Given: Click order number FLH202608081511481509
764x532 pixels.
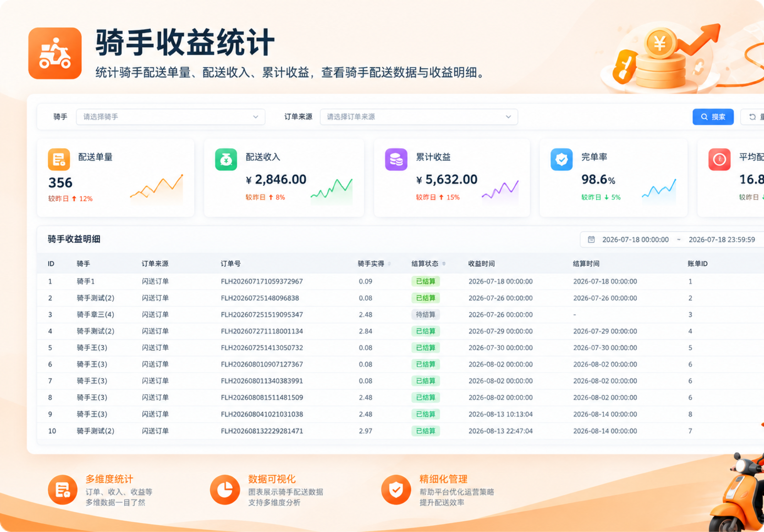Looking at the screenshot, I should point(262,398).
